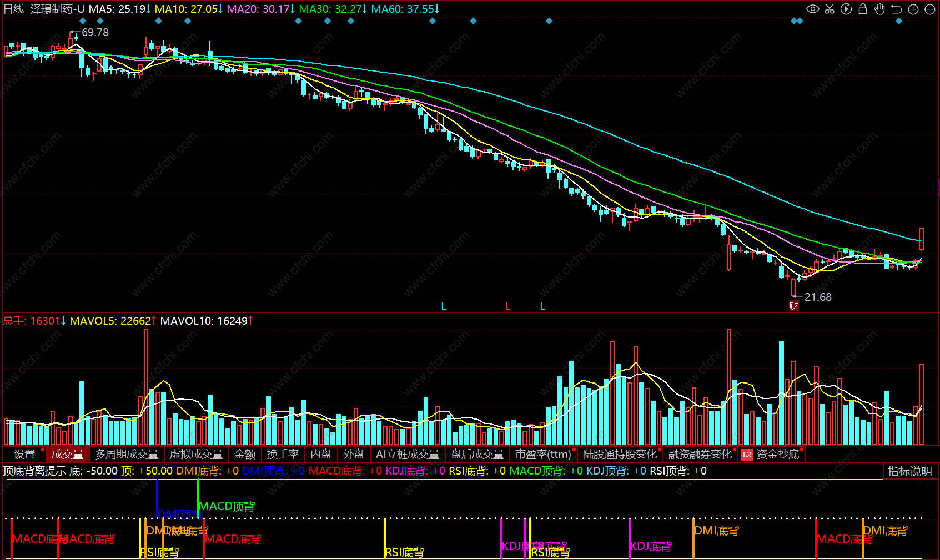Click the 指标说明 indicator help button
The width and height of the screenshot is (940, 560).
pos(909,471)
